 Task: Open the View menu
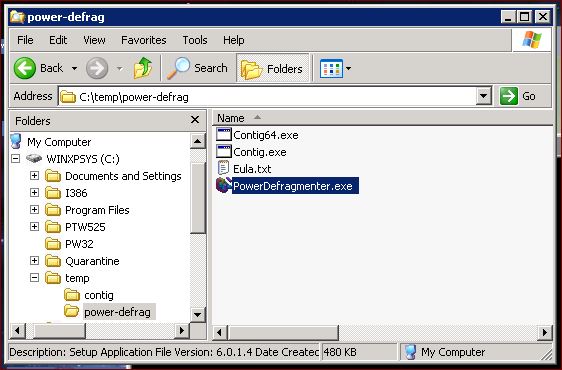tap(94, 40)
